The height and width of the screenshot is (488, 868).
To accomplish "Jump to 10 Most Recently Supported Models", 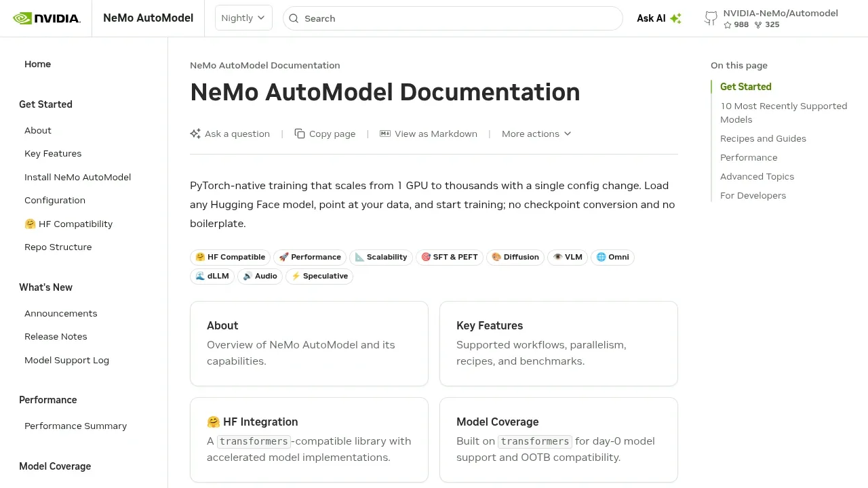I will 784,113.
